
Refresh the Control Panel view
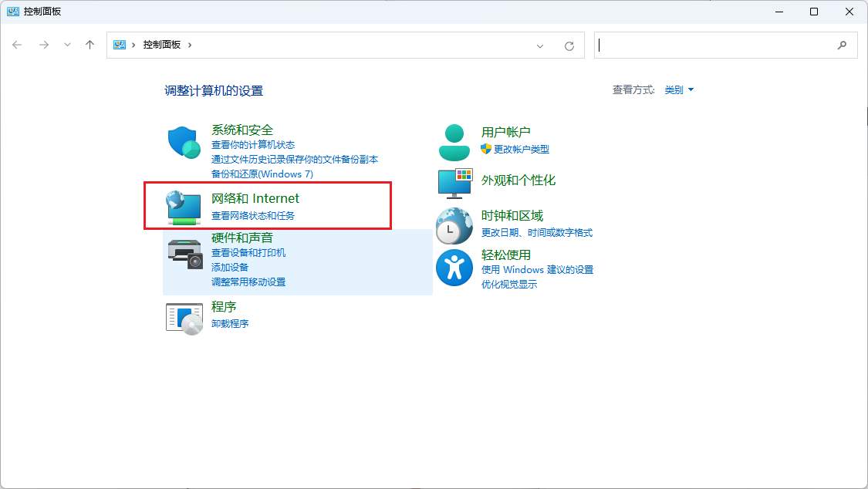(x=569, y=46)
